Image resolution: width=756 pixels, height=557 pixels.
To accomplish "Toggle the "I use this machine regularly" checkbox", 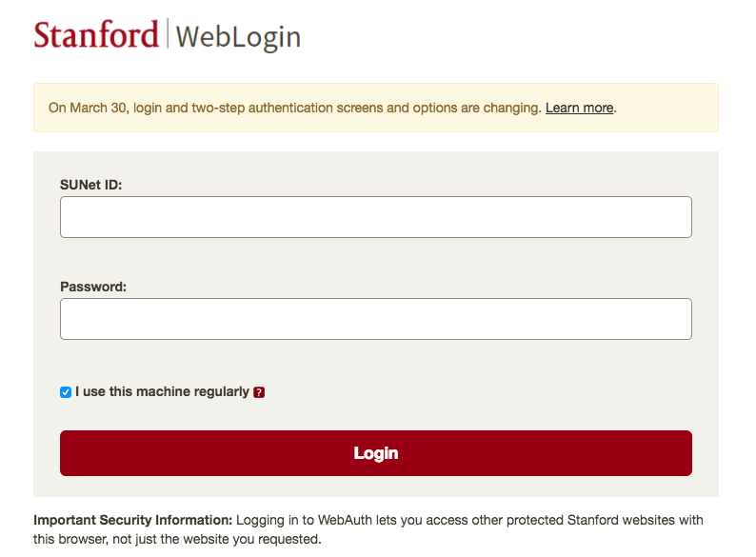I will pos(66,392).
